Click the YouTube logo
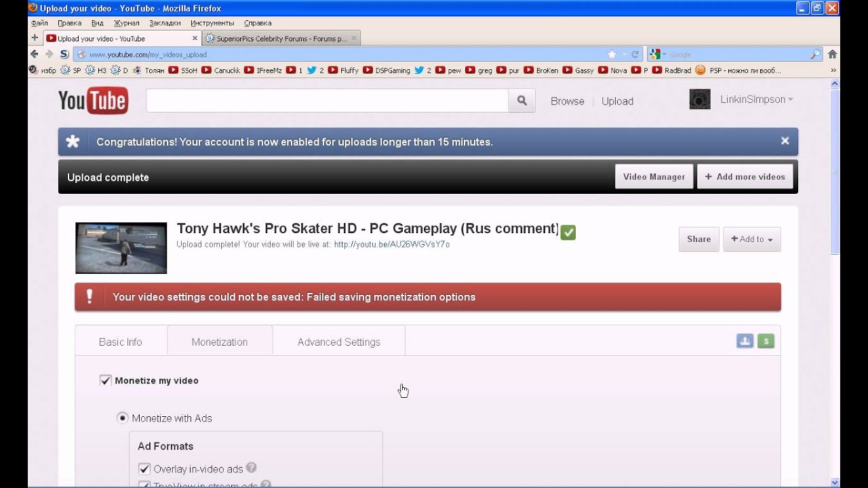This screenshot has width=868, height=488. pyautogui.click(x=93, y=101)
